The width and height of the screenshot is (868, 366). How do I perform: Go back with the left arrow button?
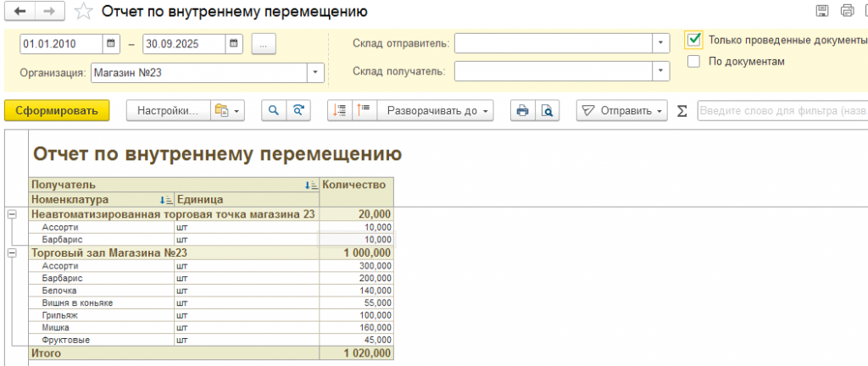(x=20, y=11)
